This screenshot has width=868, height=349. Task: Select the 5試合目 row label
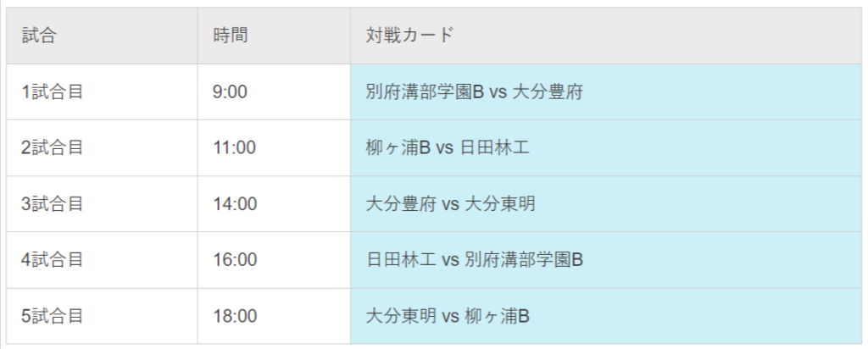point(52,316)
